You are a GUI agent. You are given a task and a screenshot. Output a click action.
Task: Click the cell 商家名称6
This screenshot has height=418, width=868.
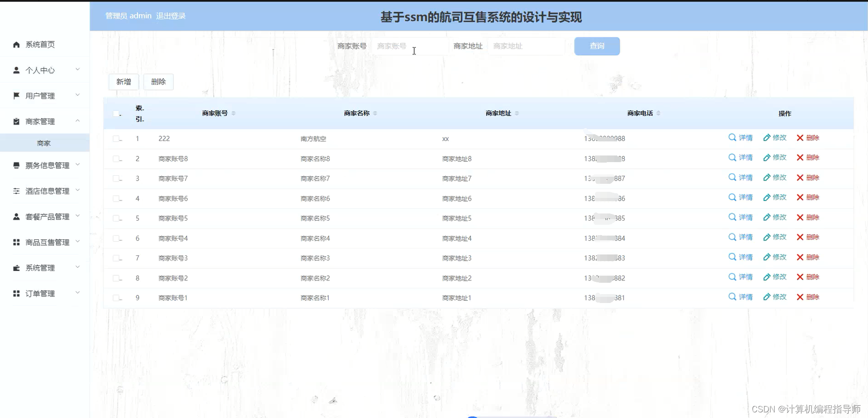[x=315, y=198]
